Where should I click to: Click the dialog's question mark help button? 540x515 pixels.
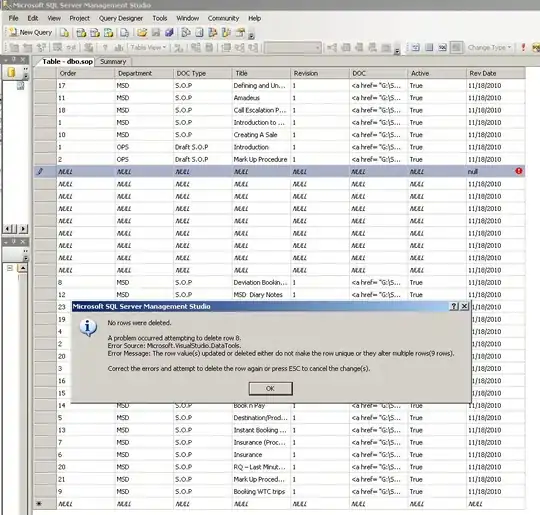click(454, 306)
